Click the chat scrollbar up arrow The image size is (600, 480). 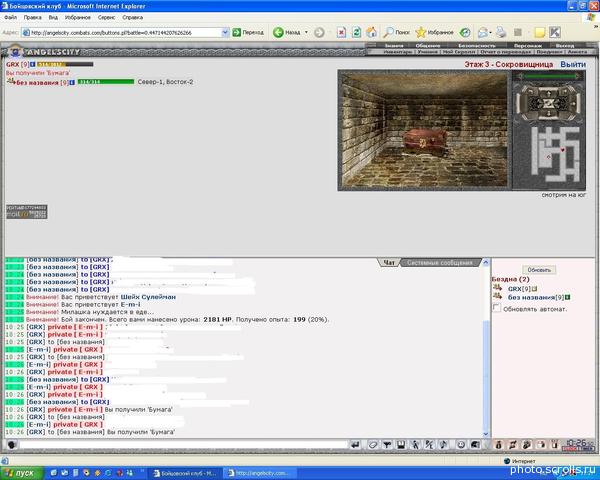coord(486,263)
